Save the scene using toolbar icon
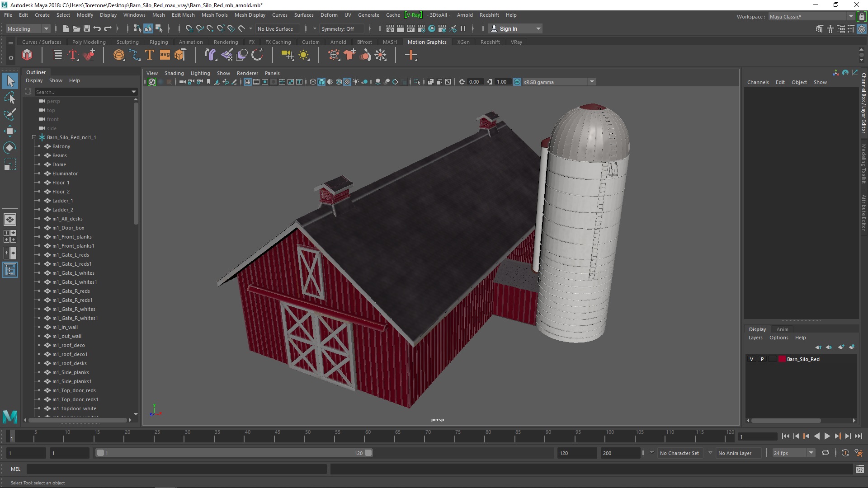 click(x=87, y=28)
